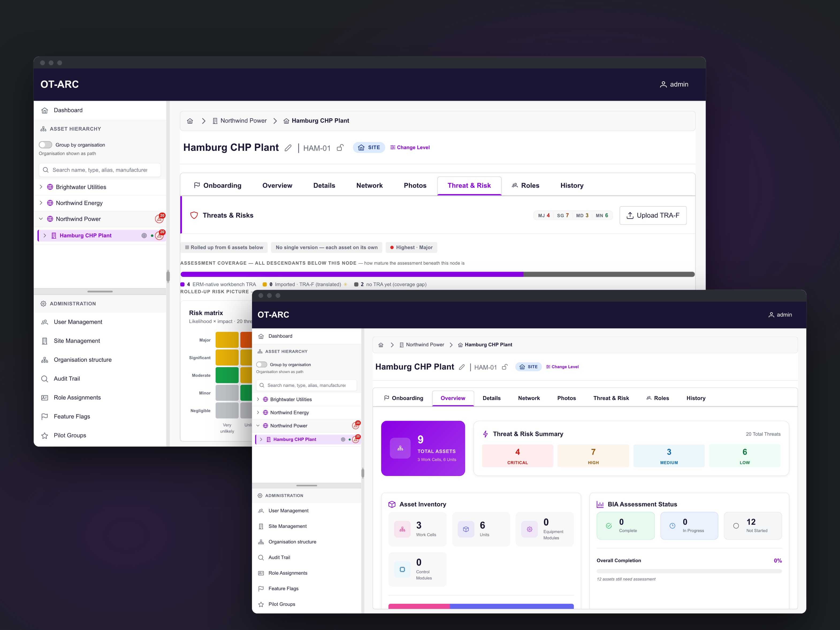Expand Northwind Energy in back window tree
This screenshot has width=840, height=630.
click(x=41, y=203)
